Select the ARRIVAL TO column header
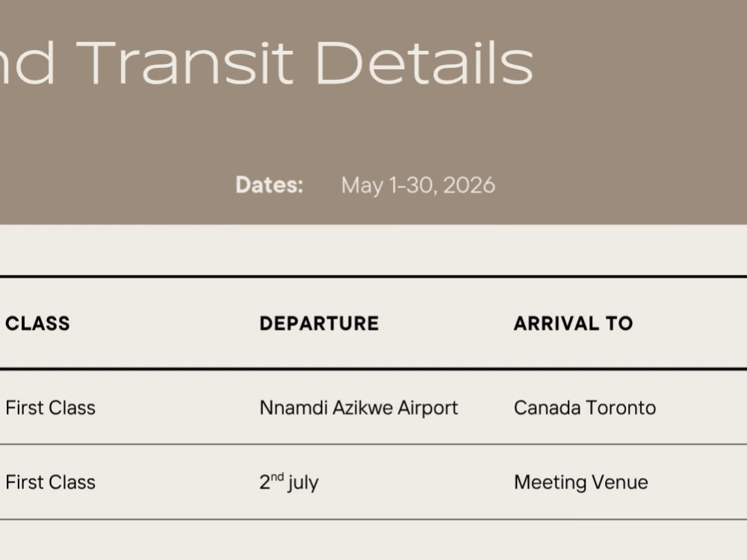747x560 pixels. pos(573,323)
